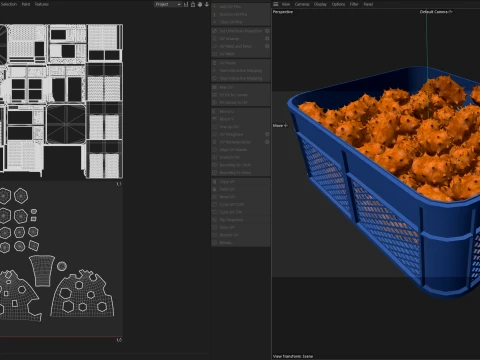Paste UV coordinates
The image size is (480, 360).
[241, 189]
